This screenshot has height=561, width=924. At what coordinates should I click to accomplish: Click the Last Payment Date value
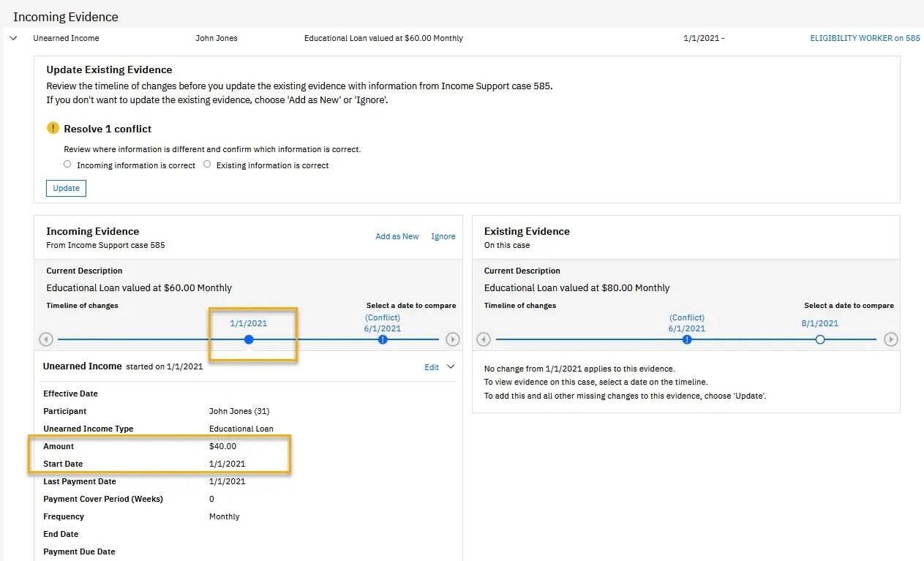coord(228,481)
